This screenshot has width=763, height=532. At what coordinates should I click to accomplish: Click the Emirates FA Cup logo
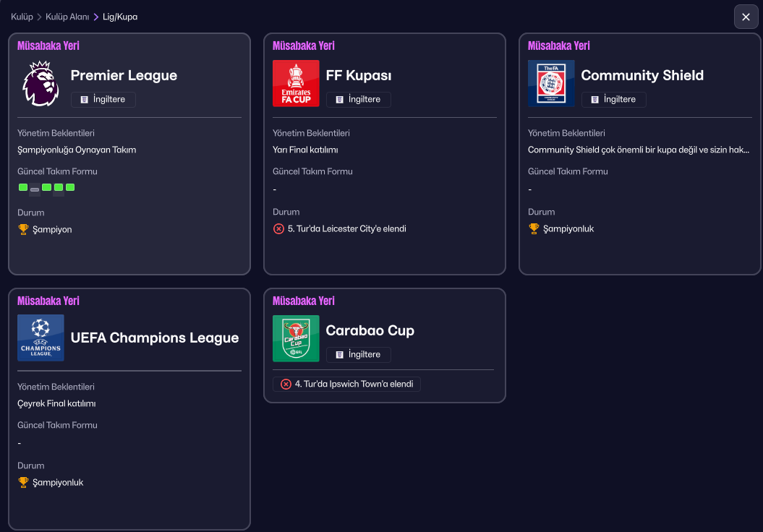click(296, 84)
